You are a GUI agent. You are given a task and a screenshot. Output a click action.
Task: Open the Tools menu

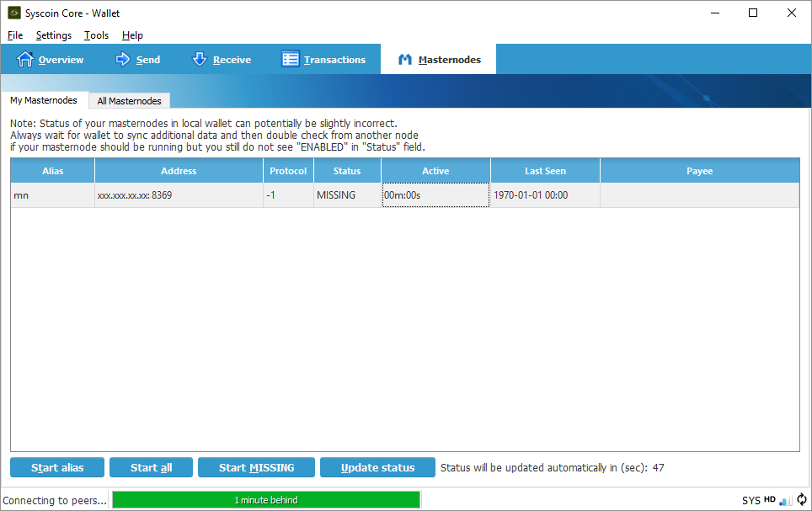96,35
